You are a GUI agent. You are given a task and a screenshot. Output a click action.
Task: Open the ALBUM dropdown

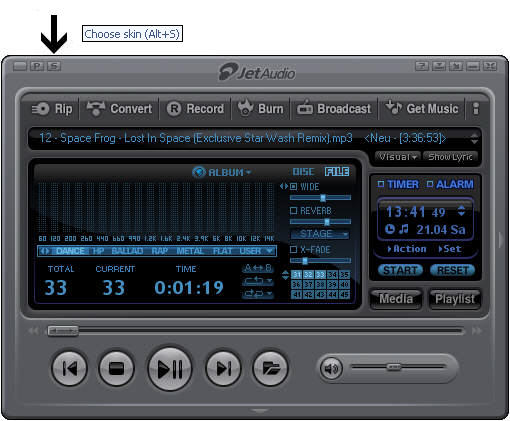coord(229,172)
